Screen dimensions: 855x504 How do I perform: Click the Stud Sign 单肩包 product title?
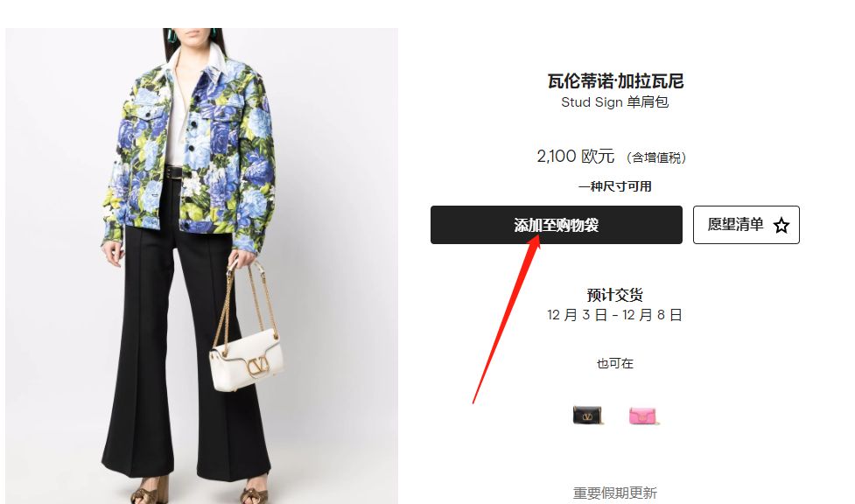tap(614, 102)
